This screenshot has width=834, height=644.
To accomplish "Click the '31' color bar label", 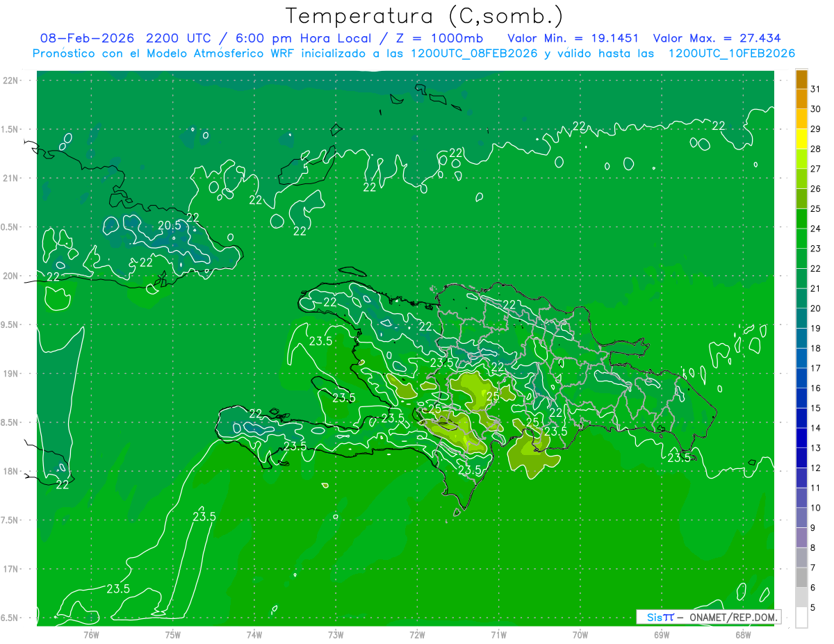I will pyautogui.click(x=816, y=89).
